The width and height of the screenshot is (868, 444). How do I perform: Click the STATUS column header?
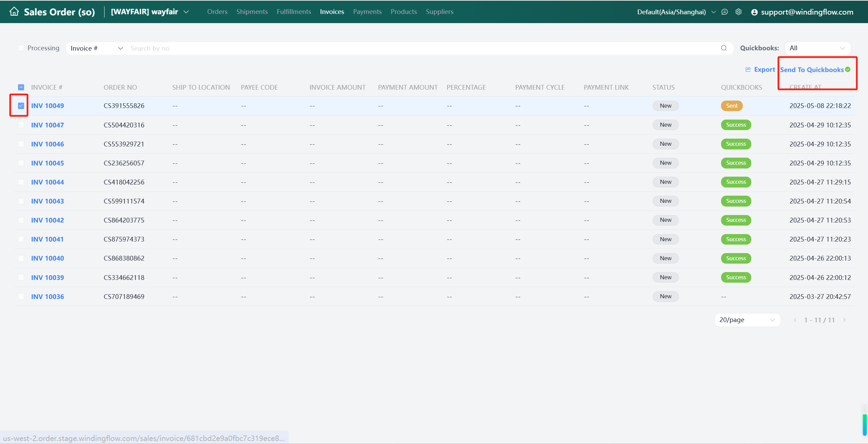(663, 87)
